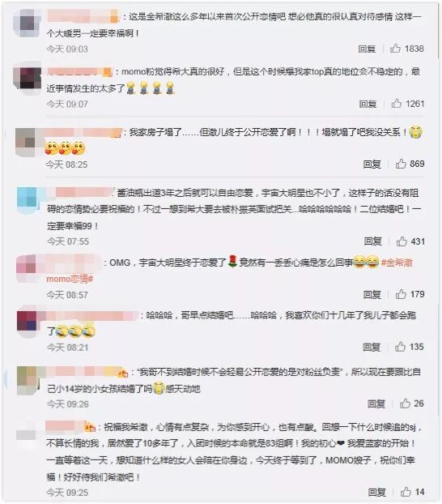Like the comment showing 179 likes
Image resolution: width=442 pixels, height=504 pixels.
pyautogui.click(x=401, y=294)
